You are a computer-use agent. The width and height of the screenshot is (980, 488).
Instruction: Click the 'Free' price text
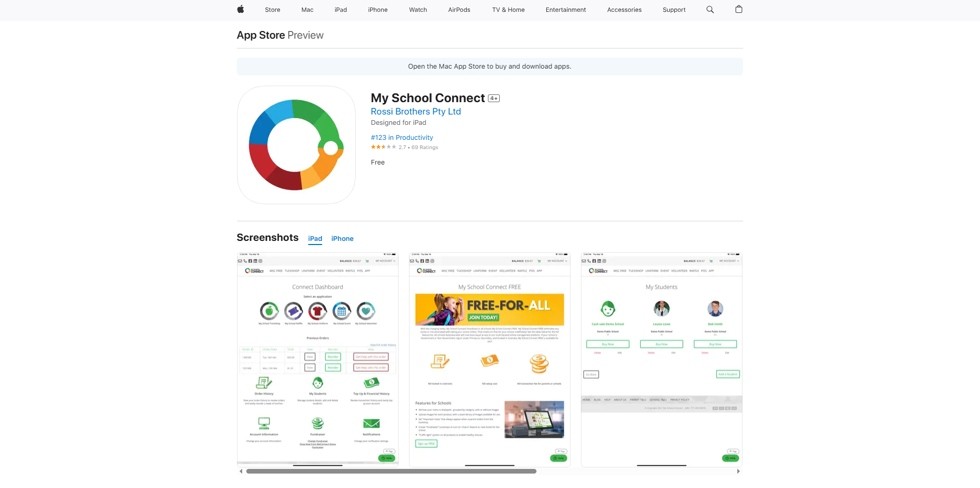(x=378, y=162)
